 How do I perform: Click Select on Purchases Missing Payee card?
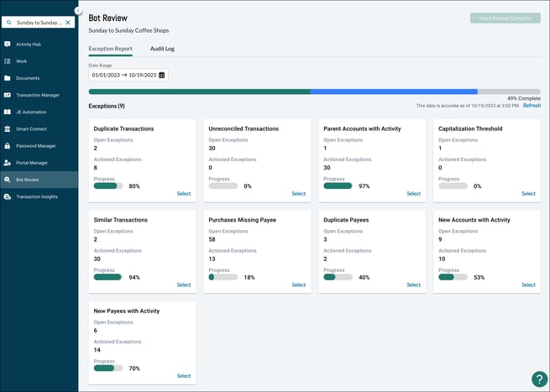pyautogui.click(x=298, y=285)
